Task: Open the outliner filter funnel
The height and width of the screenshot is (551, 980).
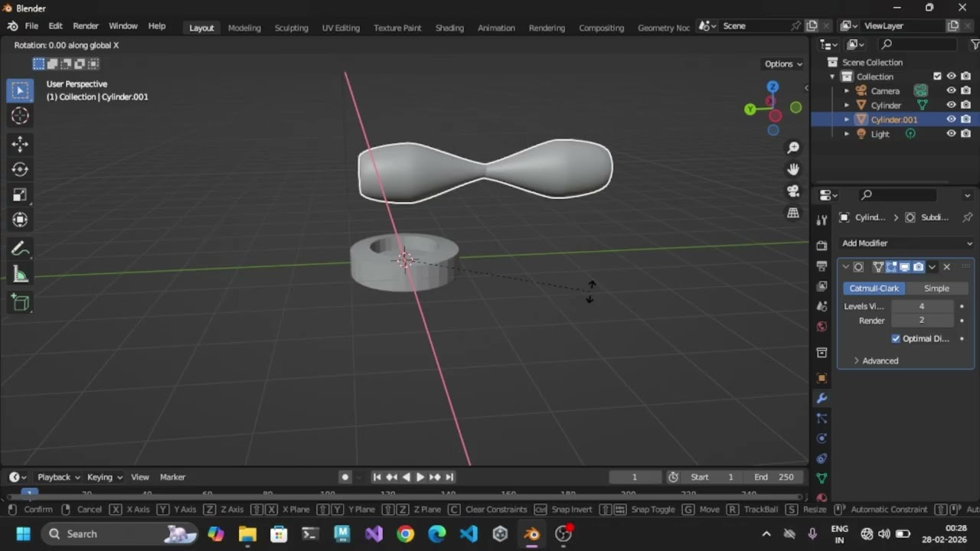Action: pos(975,44)
